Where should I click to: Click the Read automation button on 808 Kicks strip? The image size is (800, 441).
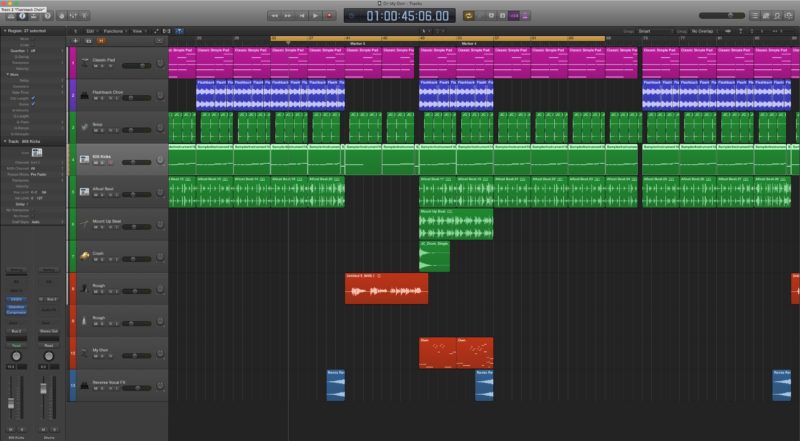[16, 346]
